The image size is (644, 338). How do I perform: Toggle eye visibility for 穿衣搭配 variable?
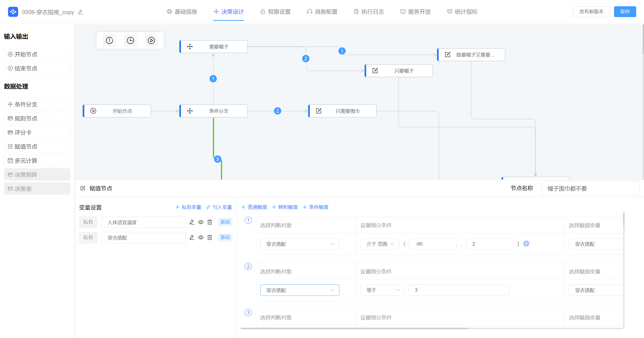(201, 237)
